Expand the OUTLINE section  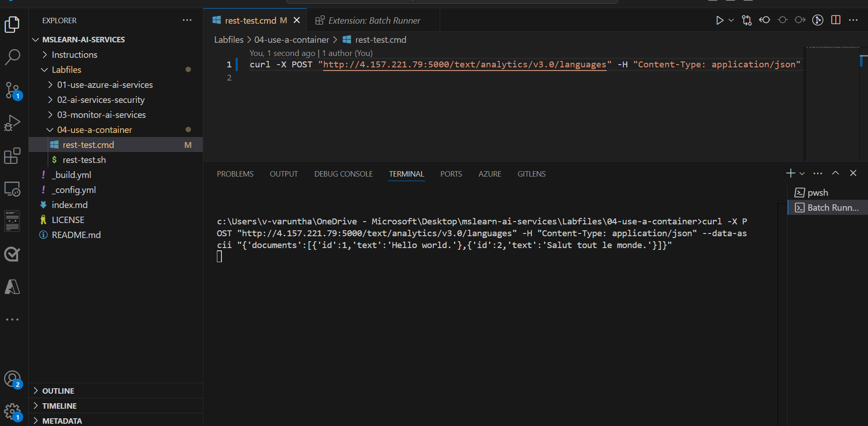pyautogui.click(x=116, y=391)
